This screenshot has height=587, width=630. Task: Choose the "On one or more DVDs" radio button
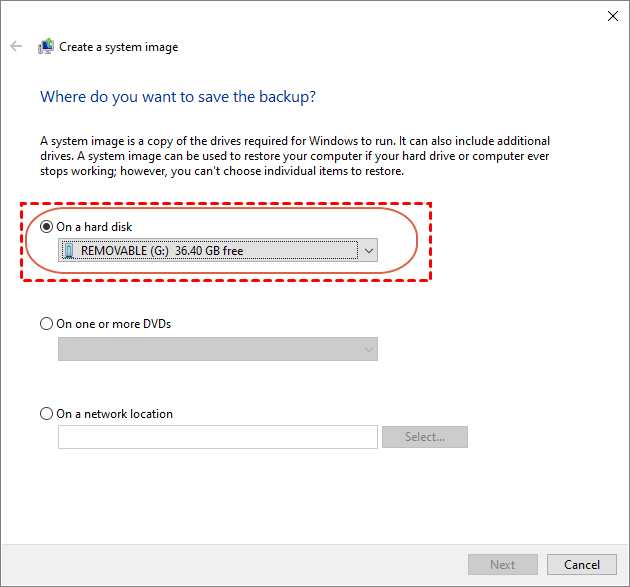pyautogui.click(x=47, y=324)
